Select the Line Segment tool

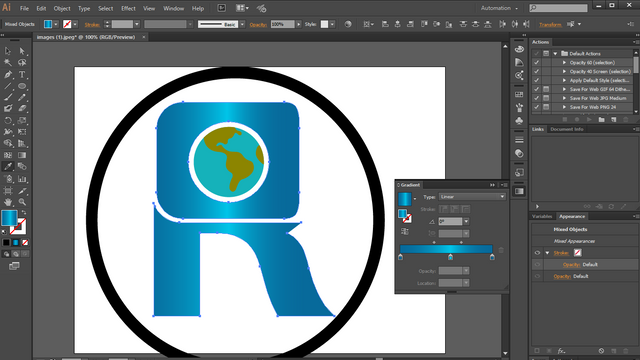(8, 86)
